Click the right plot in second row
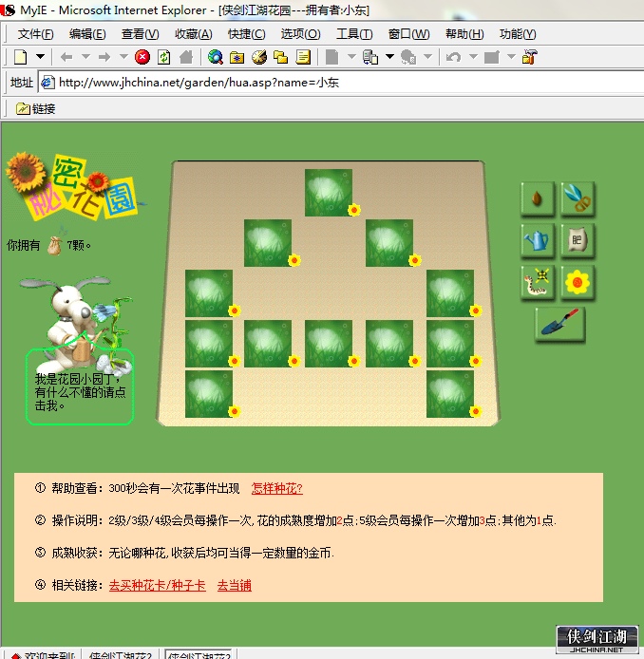Screen dimensions: 644x659 pyautogui.click(x=389, y=243)
